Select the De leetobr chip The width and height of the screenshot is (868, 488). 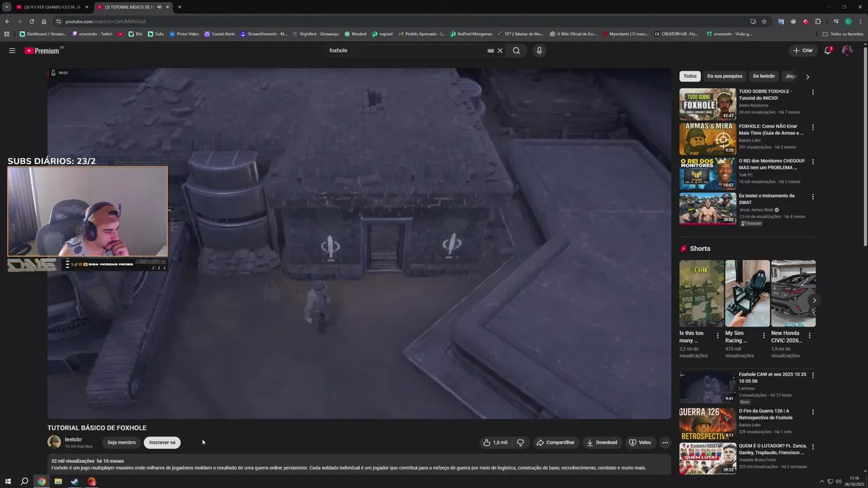point(764,77)
